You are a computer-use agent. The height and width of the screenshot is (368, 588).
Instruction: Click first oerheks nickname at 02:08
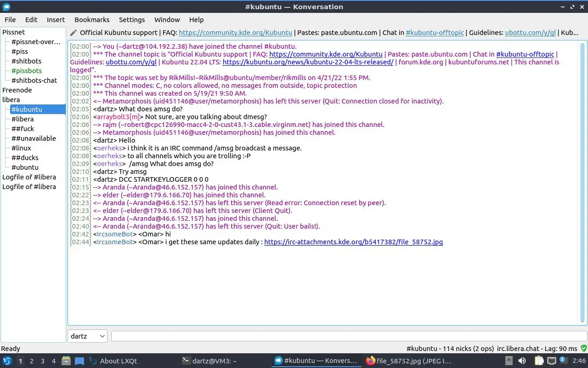click(x=109, y=148)
